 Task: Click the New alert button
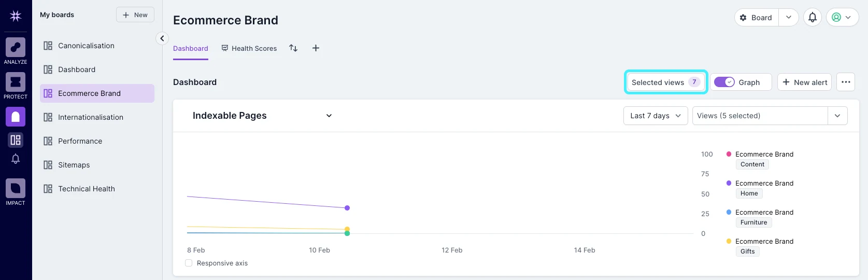804,82
